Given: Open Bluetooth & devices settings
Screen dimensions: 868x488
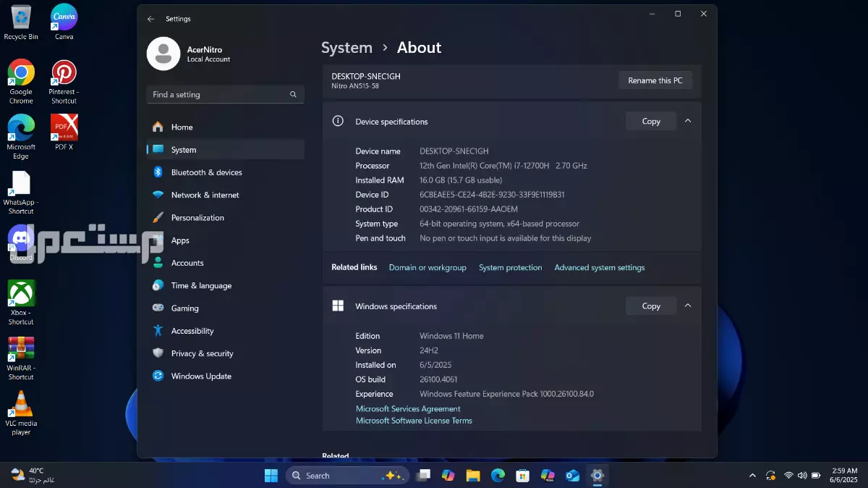Looking at the screenshot, I should (225, 172).
